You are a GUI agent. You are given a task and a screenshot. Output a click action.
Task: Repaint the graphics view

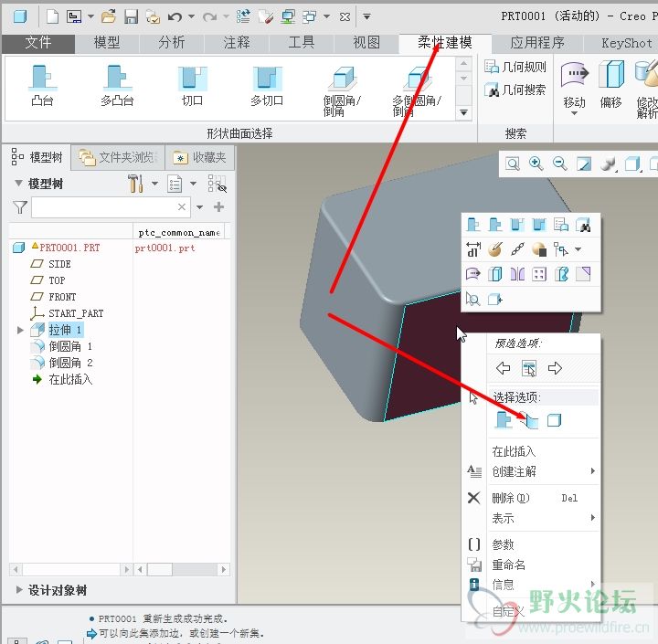pos(584,164)
